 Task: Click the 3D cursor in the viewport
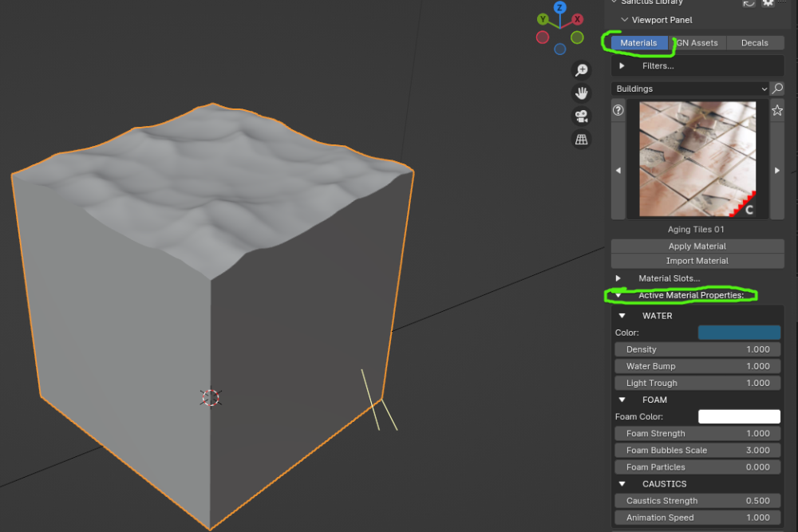(x=210, y=398)
